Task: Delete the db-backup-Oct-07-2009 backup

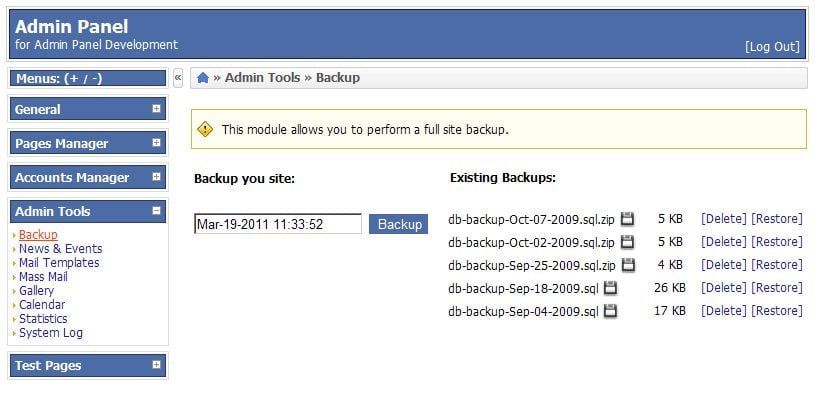Action: [x=723, y=219]
